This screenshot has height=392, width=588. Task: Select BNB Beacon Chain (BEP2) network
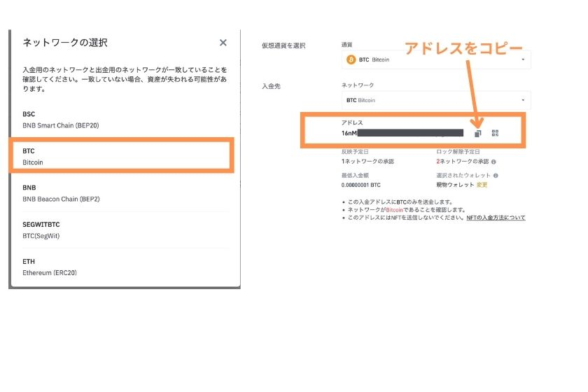click(x=125, y=193)
